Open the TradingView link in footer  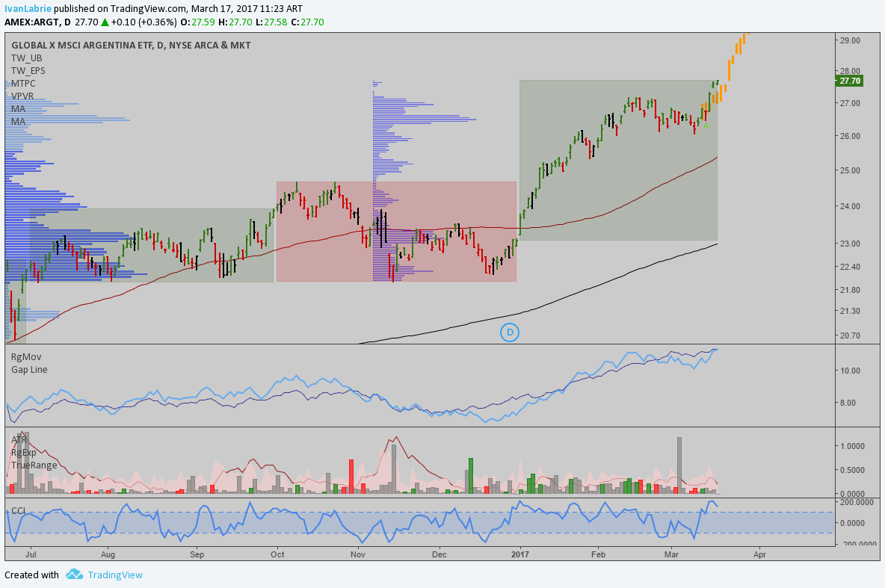point(115,575)
